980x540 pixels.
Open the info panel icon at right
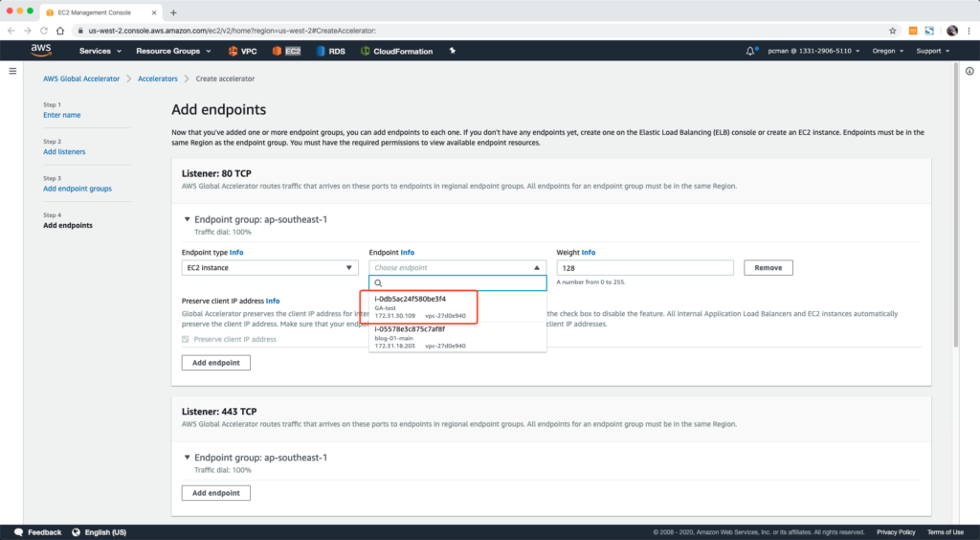click(969, 71)
